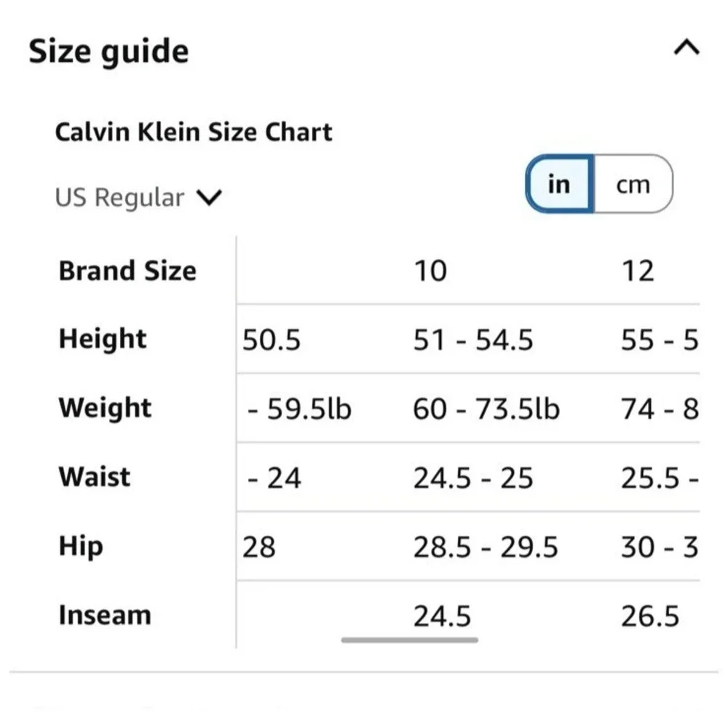Collapse the Size guide section chevron
This screenshot has height=728, width=728.
tap(687, 47)
